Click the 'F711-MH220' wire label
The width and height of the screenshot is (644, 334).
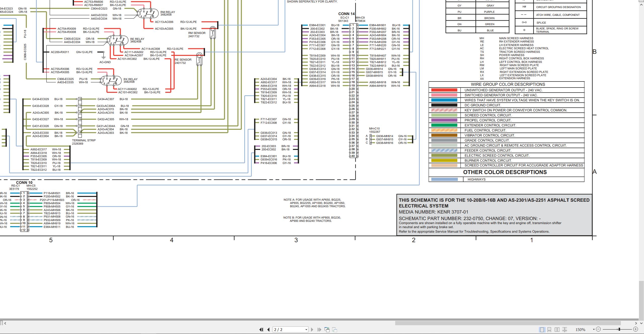[378, 45]
